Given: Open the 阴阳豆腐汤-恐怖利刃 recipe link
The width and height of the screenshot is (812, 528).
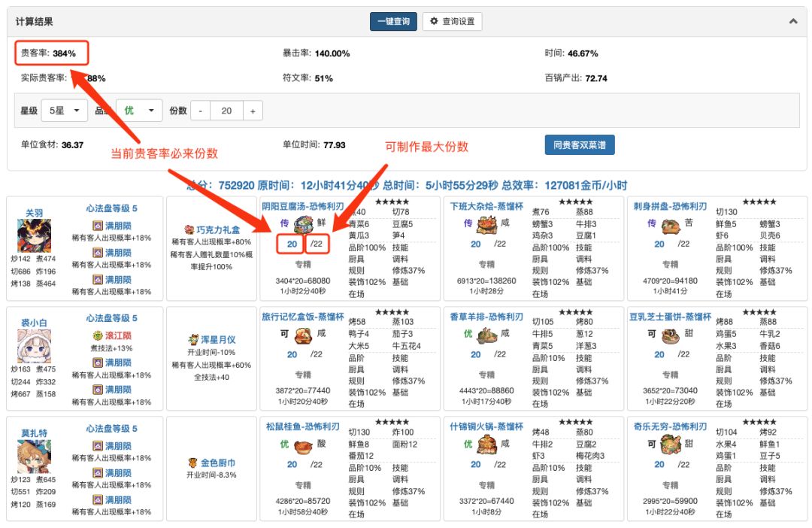Looking at the screenshot, I should pos(303,206).
